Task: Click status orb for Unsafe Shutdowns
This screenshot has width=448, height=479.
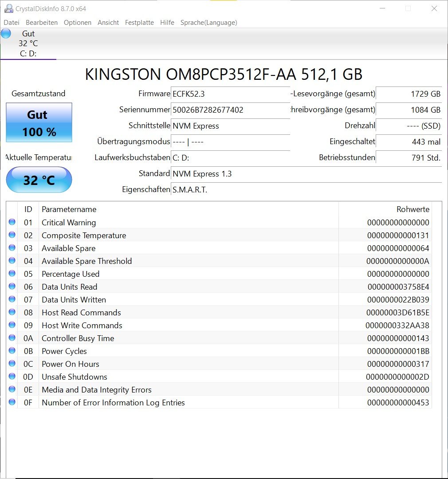Action: pyautogui.click(x=12, y=377)
